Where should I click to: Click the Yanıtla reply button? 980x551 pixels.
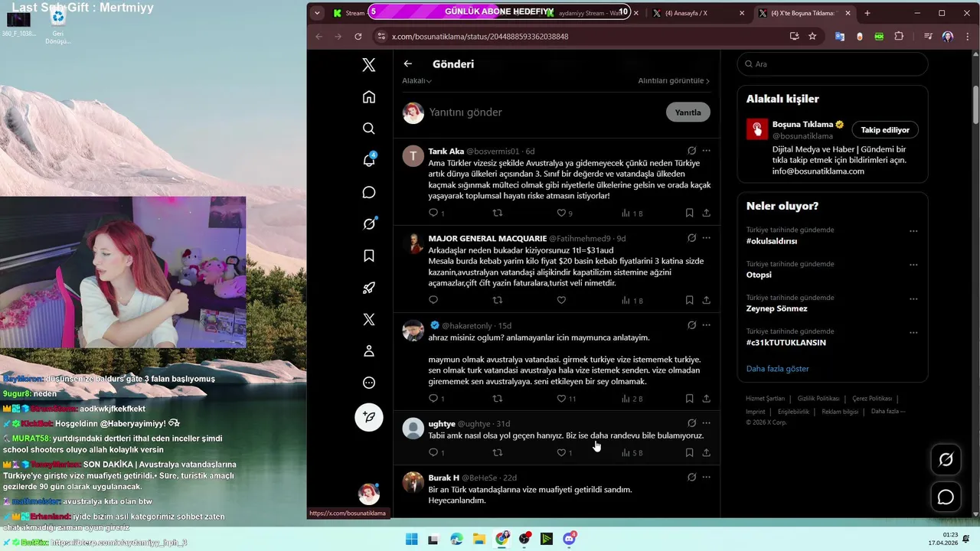(688, 112)
